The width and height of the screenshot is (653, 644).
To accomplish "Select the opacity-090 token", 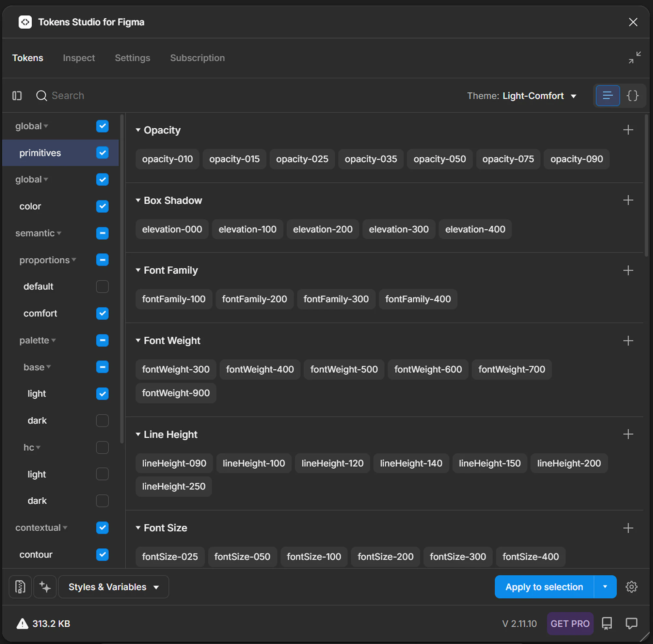I will pos(576,159).
